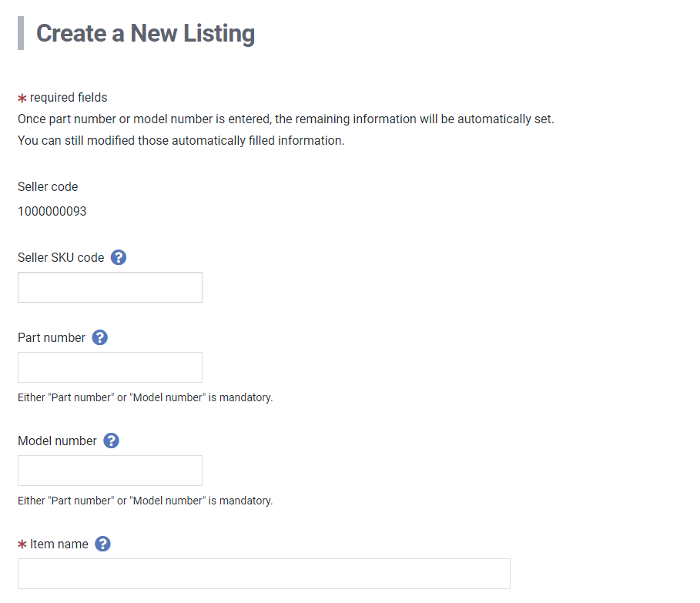Click the Part number label text

pyautogui.click(x=52, y=337)
